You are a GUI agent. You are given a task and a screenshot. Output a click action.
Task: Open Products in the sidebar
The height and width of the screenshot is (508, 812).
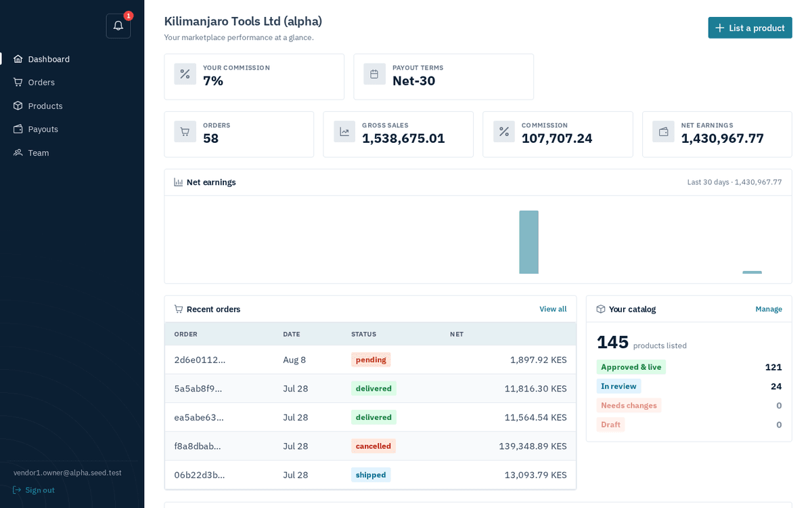click(72, 106)
